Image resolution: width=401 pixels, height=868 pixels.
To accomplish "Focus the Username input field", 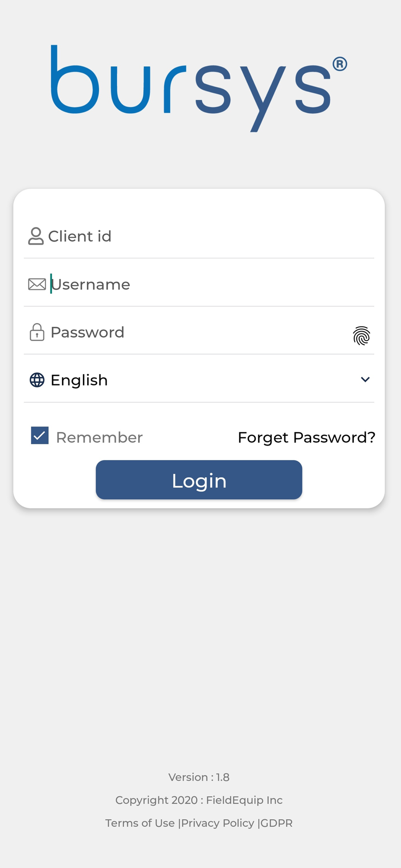I will [x=208, y=284].
